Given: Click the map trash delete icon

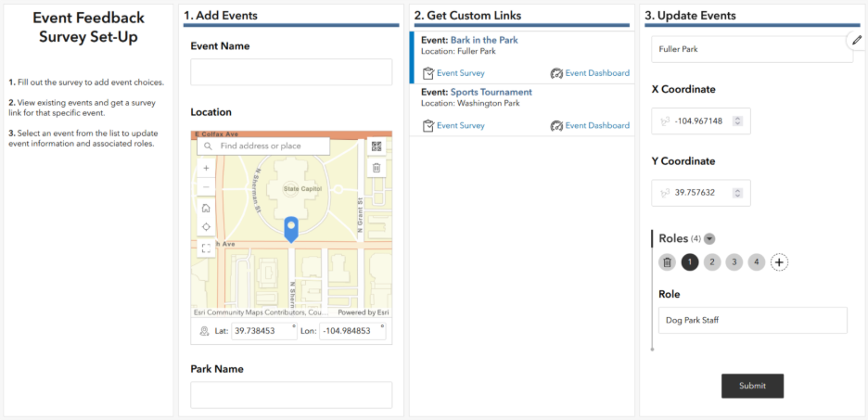Looking at the screenshot, I should 377,168.
